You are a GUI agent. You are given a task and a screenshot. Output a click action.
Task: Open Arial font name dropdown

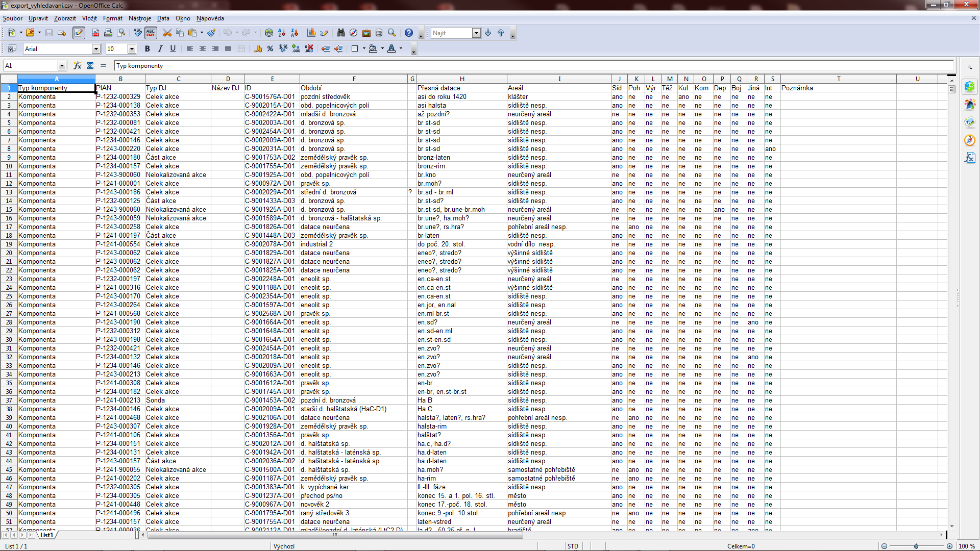point(96,49)
